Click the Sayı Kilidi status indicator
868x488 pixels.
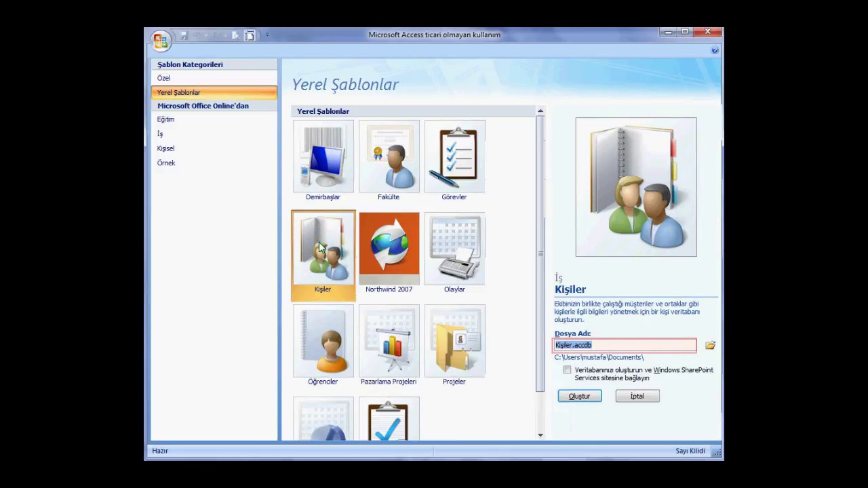pos(690,451)
